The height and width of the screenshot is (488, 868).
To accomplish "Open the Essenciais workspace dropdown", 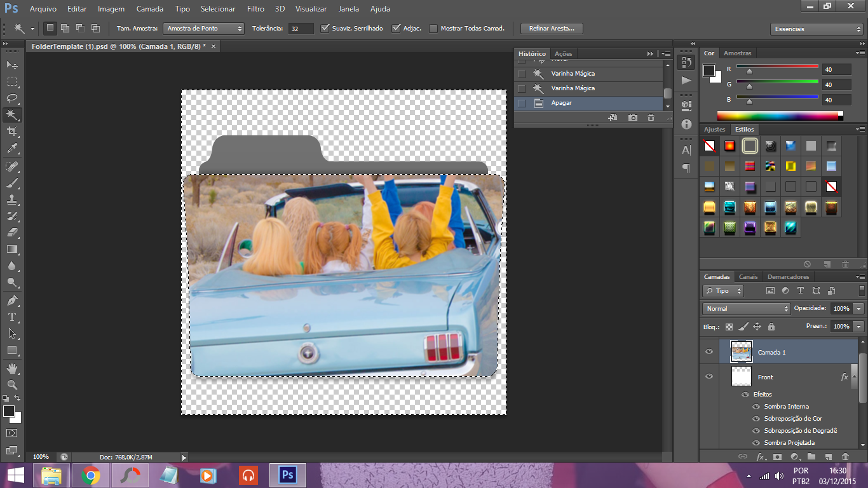I will (x=817, y=29).
